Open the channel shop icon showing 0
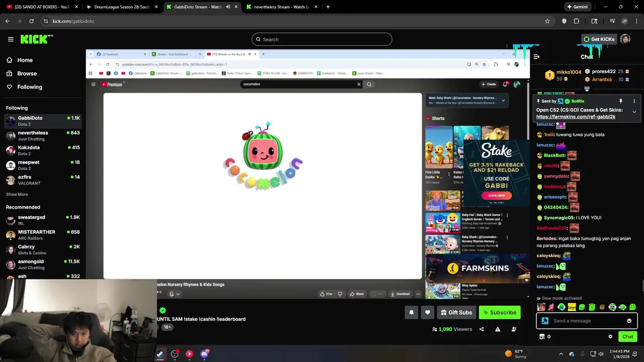This screenshot has height=362, width=644. pos(545,337)
